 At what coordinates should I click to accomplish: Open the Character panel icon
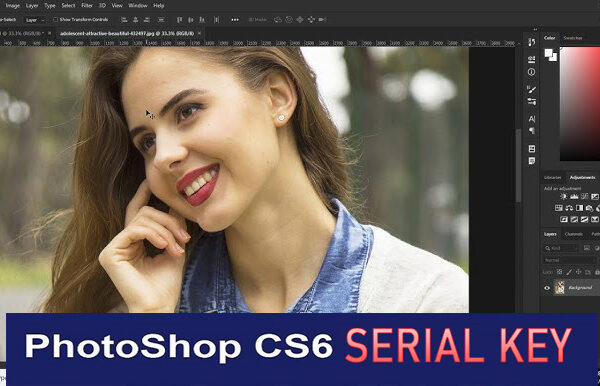tap(532, 119)
